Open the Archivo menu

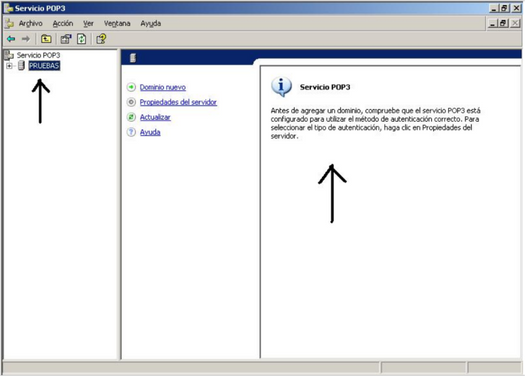[30, 23]
